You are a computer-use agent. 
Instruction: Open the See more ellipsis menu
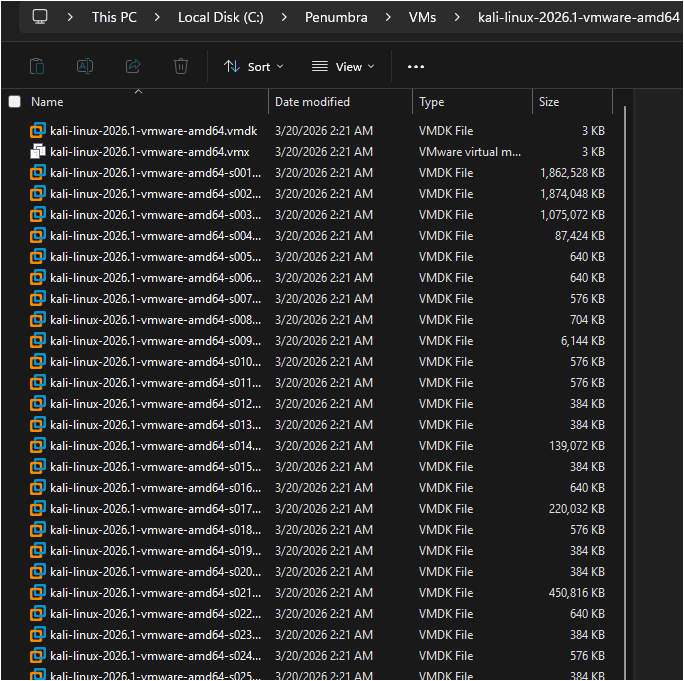click(x=416, y=67)
